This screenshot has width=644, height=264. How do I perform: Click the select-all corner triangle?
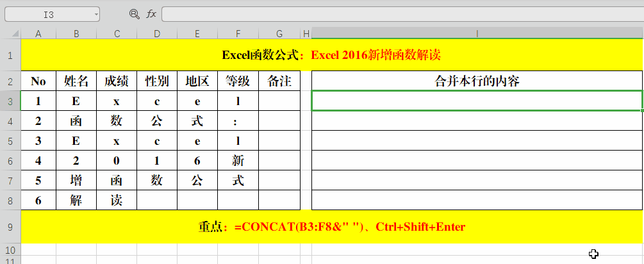point(15,34)
